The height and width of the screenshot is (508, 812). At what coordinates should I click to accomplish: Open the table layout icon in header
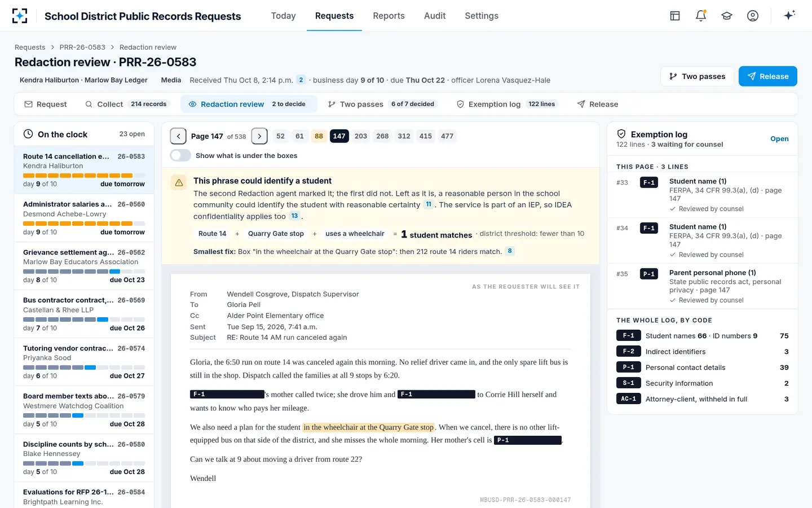675,16
